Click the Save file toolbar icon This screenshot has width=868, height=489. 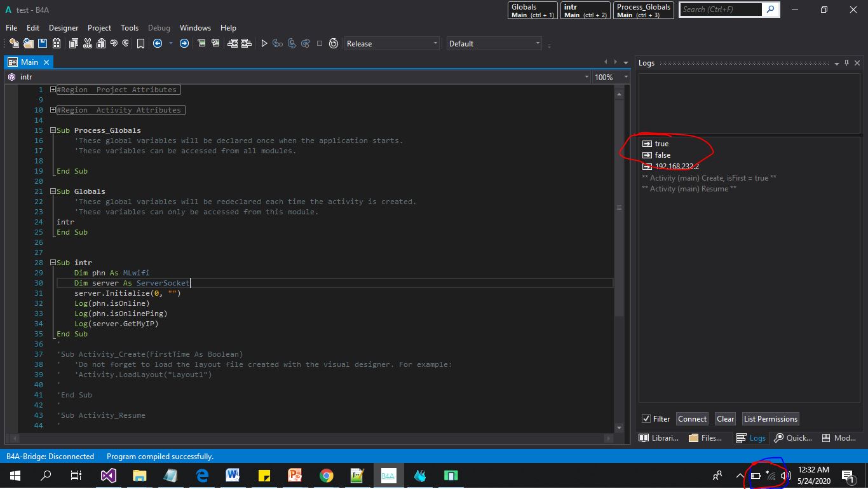pos(43,43)
